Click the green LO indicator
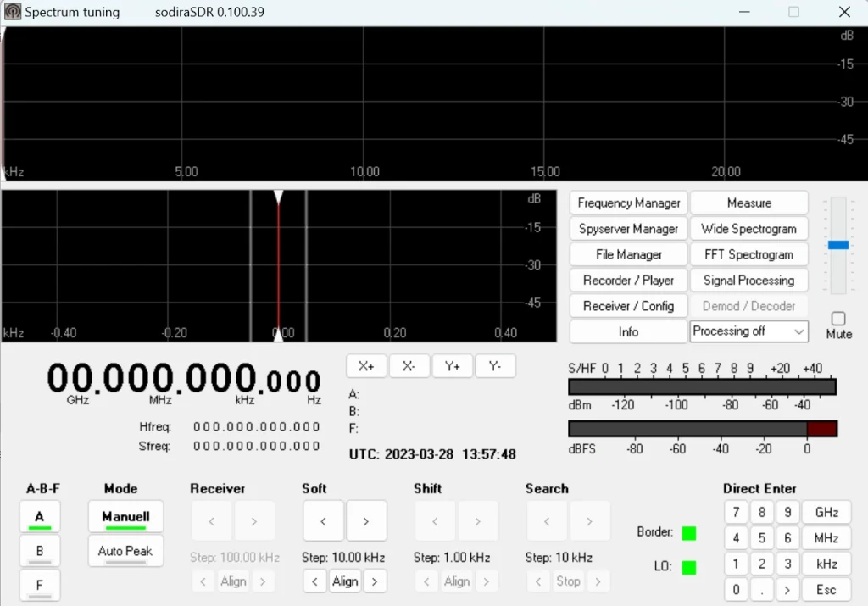The width and height of the screenshot is (868, 606). (x=688, y=567)
